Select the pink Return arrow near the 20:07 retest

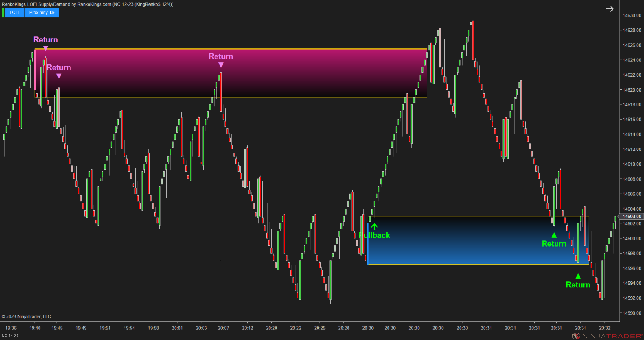coord(221,64)
